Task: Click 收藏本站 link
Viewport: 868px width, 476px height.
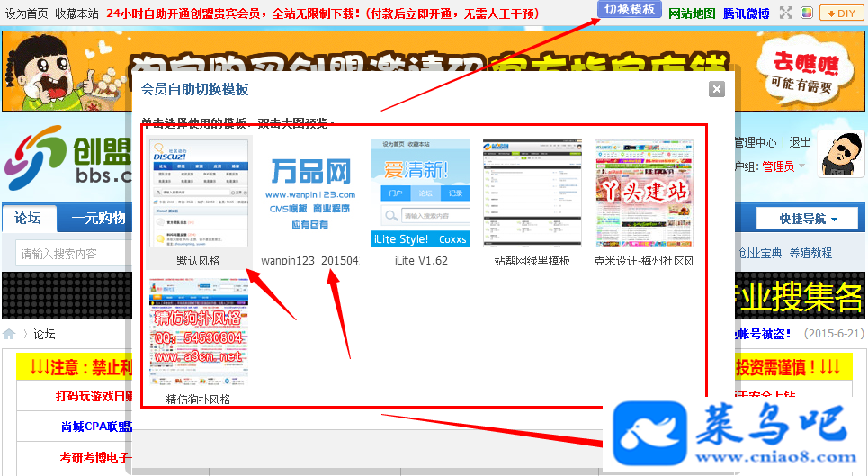Action: point(77,13)
